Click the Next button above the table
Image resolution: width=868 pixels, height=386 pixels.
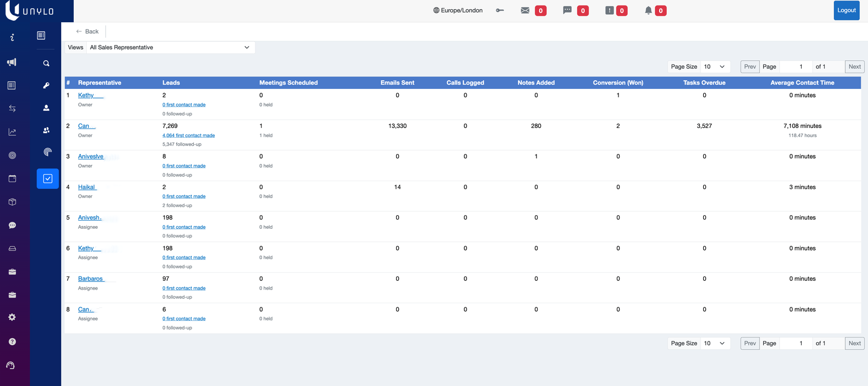[854, 67]
